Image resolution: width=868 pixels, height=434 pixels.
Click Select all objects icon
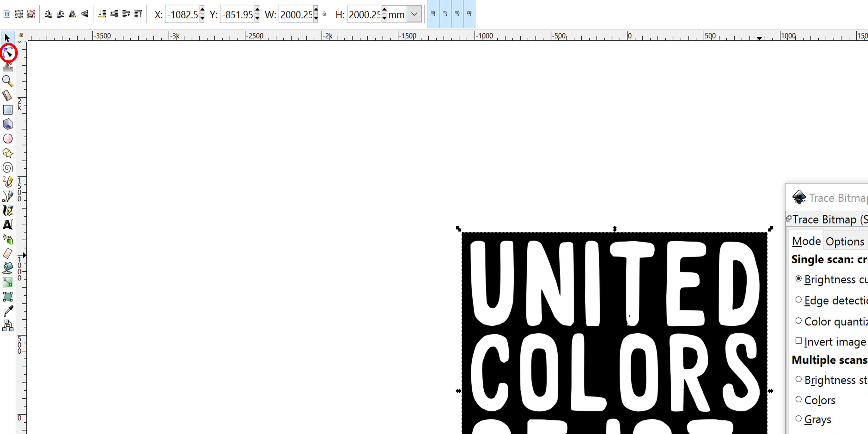(x=7, y=14)
